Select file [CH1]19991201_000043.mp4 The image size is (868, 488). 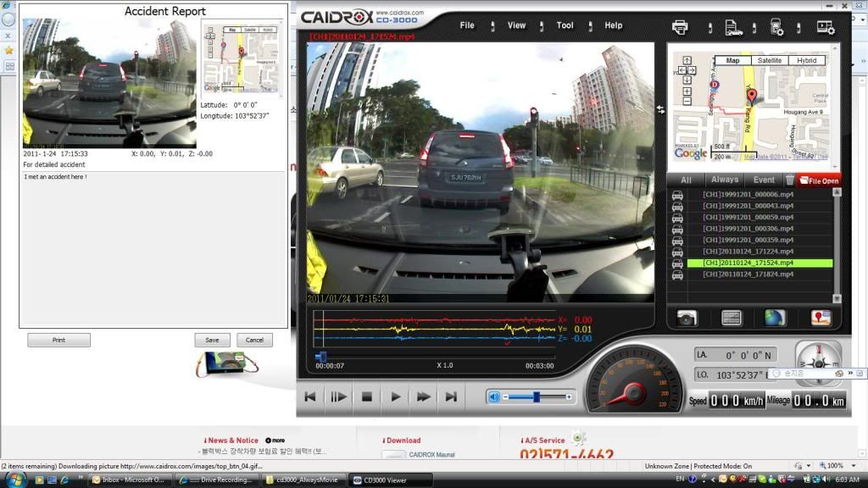(748, 206)
